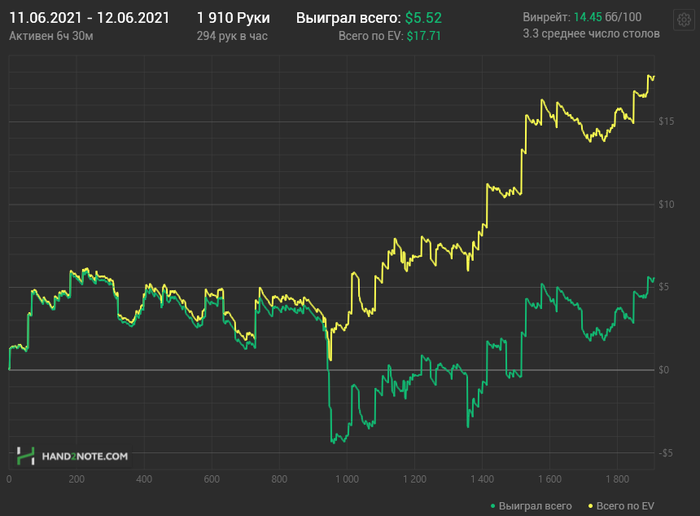
Task: Click the $5 y-axis label
Action: pos(664,287)
